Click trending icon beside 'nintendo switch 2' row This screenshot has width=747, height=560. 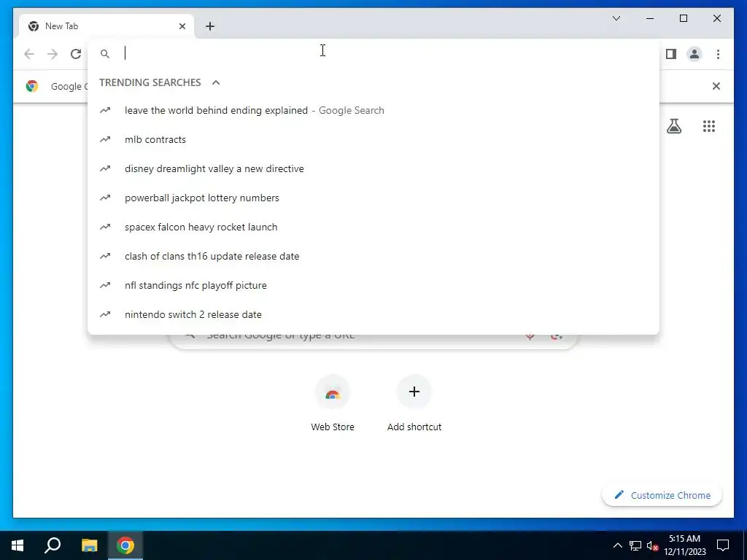(105, 314)
